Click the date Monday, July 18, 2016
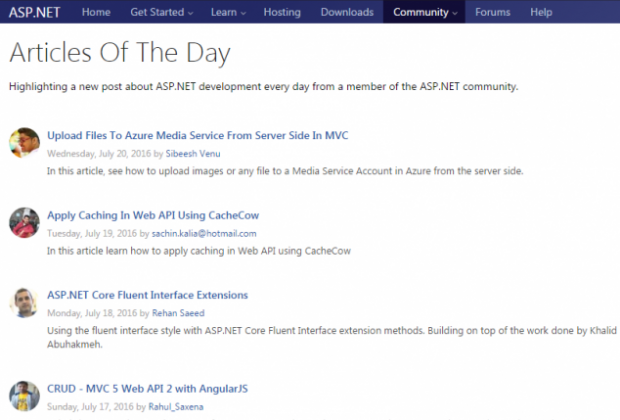The width and height of the screenshot is (620, 420). coord(92,313)
